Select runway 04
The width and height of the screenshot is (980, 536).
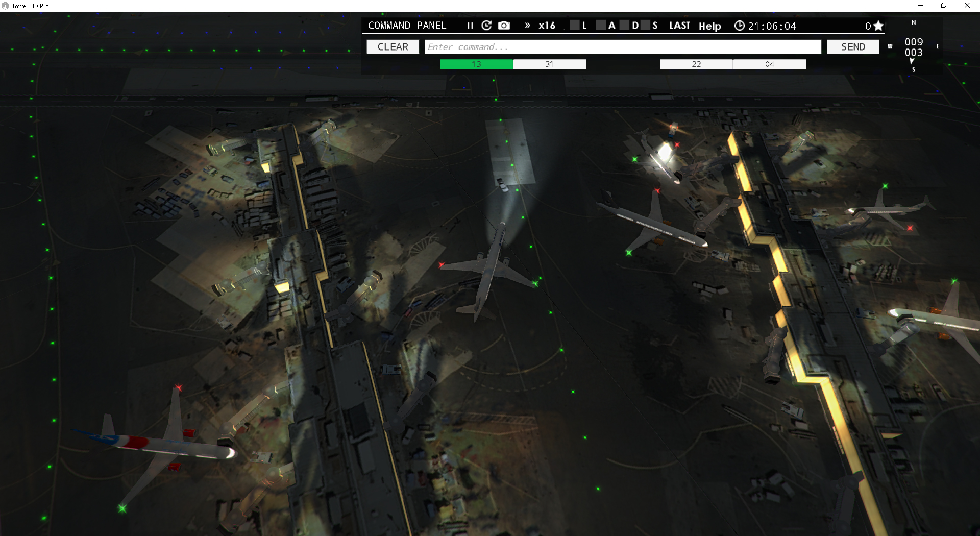coord(770,64)
